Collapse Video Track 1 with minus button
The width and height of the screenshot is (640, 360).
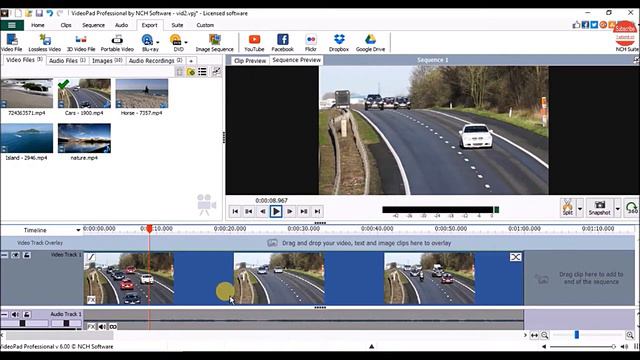click(x=4, y=255)
